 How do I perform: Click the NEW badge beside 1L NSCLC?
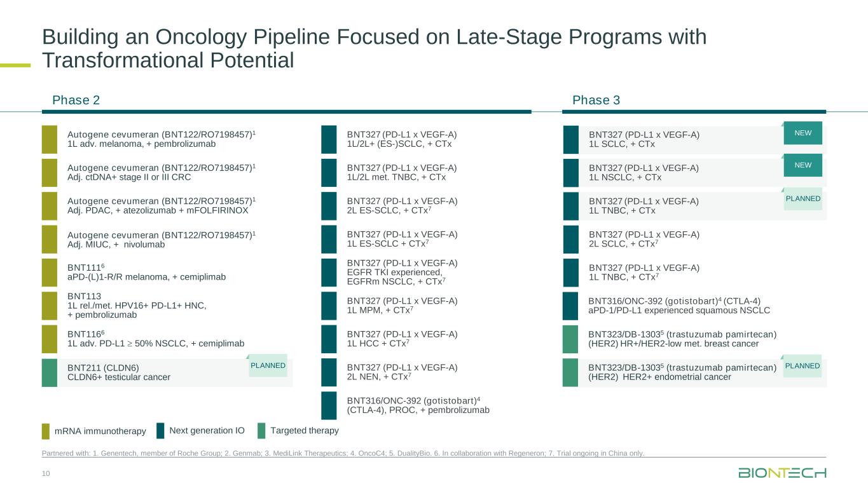(x=803, y=165)
